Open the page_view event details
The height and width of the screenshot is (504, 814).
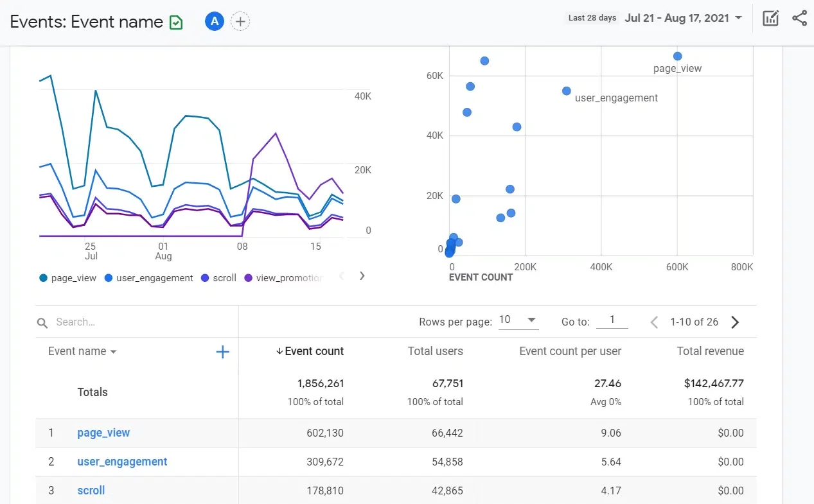point(103,433)
